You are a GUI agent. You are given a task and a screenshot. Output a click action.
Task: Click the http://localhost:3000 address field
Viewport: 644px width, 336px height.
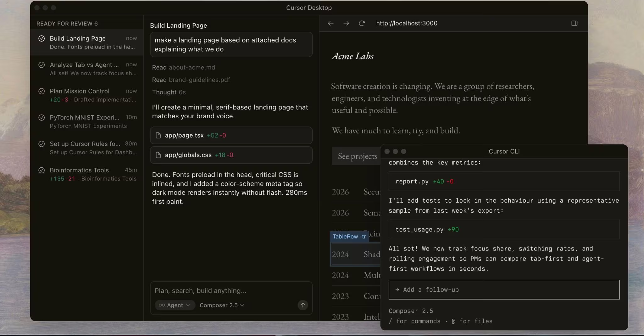pyautogui.click(x=407, y=23)
